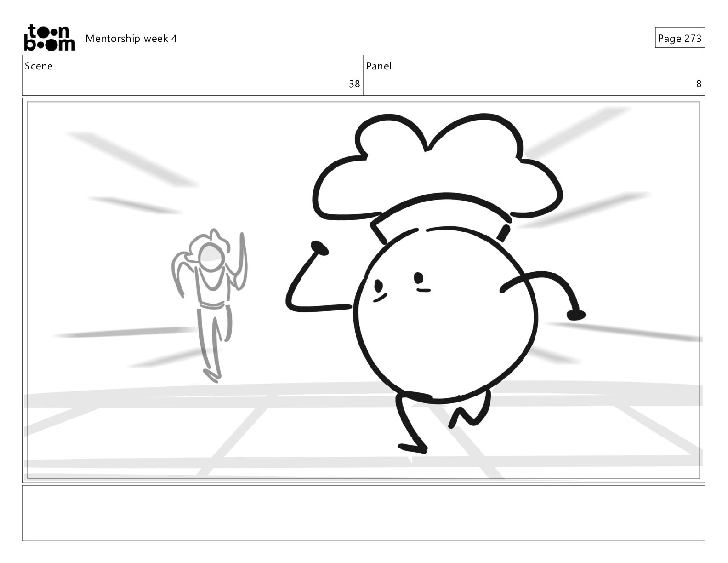Click the scene number 38

[x=354, y=84]
